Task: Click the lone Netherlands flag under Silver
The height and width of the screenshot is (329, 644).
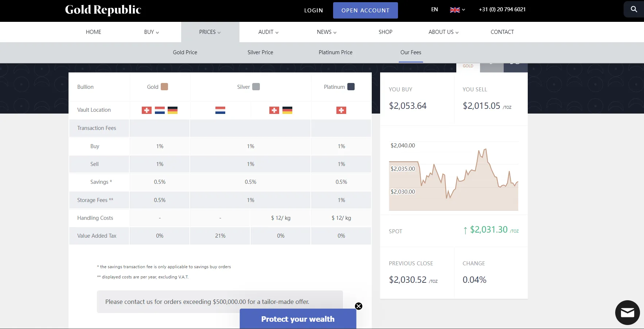Action: tap(220, 110)
